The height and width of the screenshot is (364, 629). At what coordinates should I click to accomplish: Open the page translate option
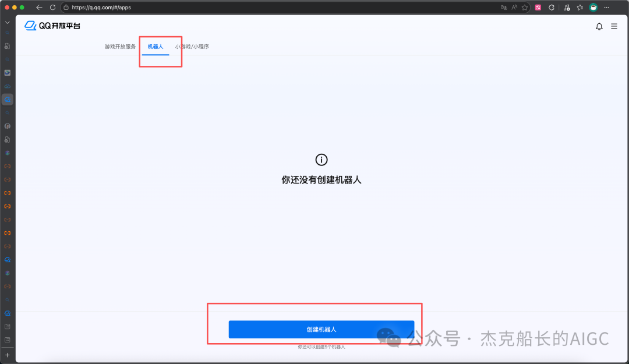tap(504, 7)
